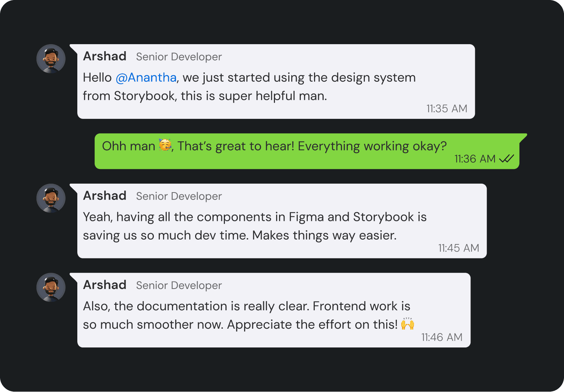Open the @Anantha mention link
The width and height of the screenshot is (564, 392).
(146, 78)
